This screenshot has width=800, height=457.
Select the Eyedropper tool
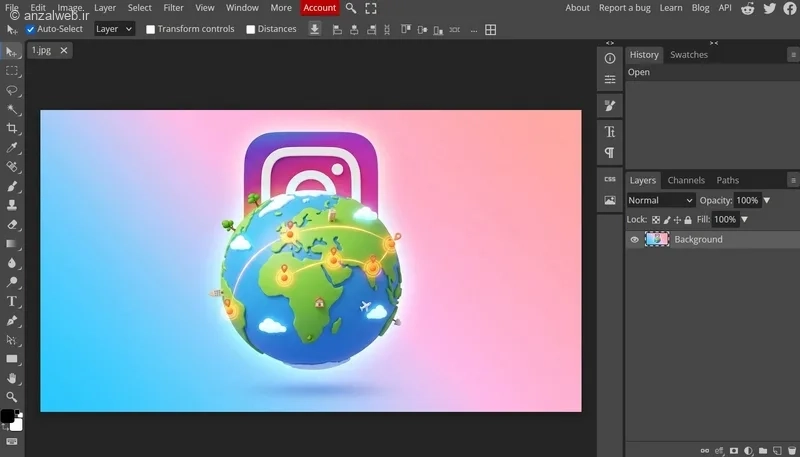pos(11,148)
